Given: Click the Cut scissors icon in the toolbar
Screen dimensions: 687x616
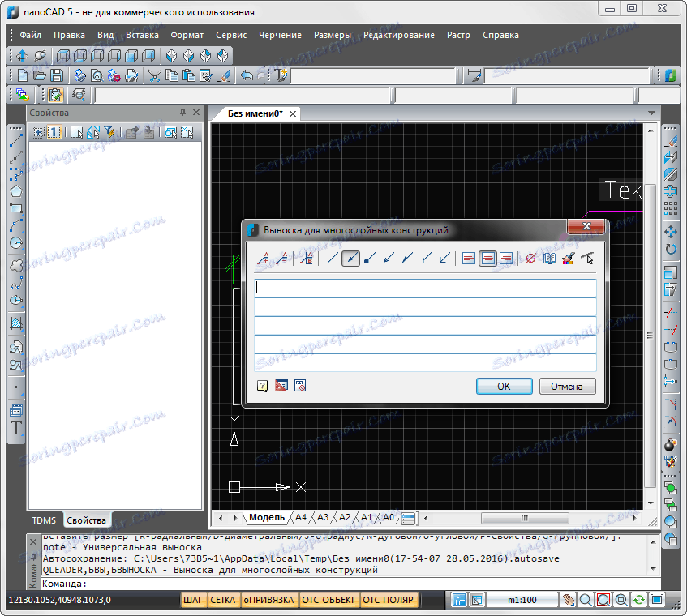Looking at the screenshot, I should click(154, 75).
